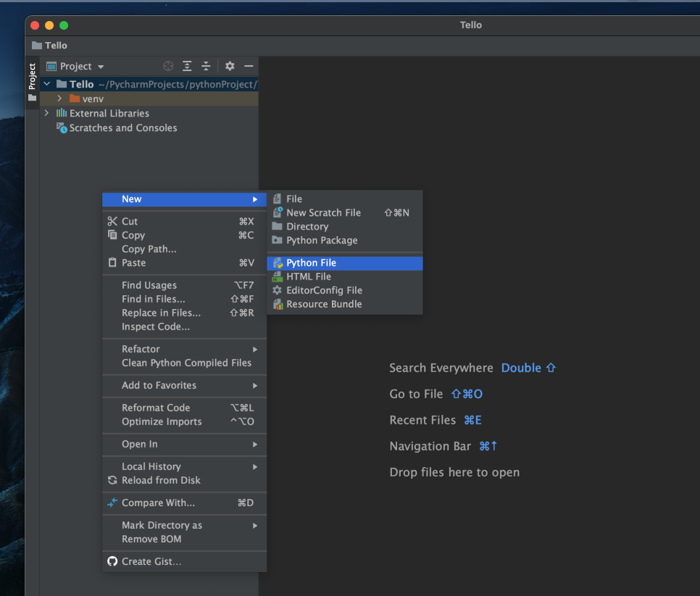Click the 'Go to File' hint text
This screenshot has height=596, width=700.
click(416, 394)
